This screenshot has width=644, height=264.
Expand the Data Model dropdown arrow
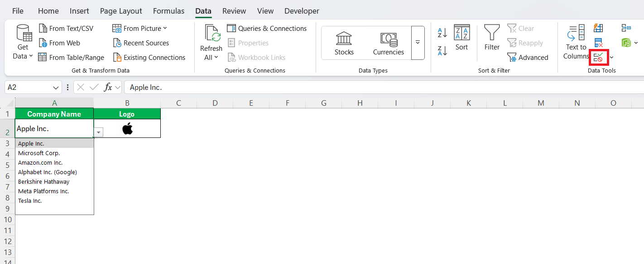click(636, 43)
